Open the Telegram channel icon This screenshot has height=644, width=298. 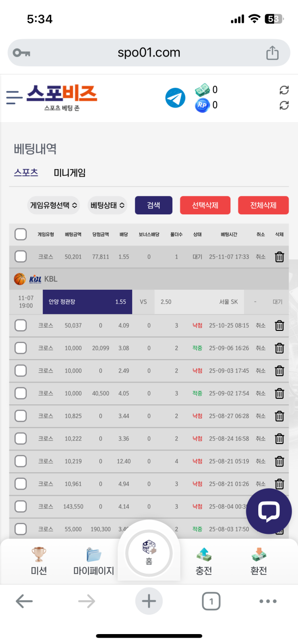(x=175, y=98)
